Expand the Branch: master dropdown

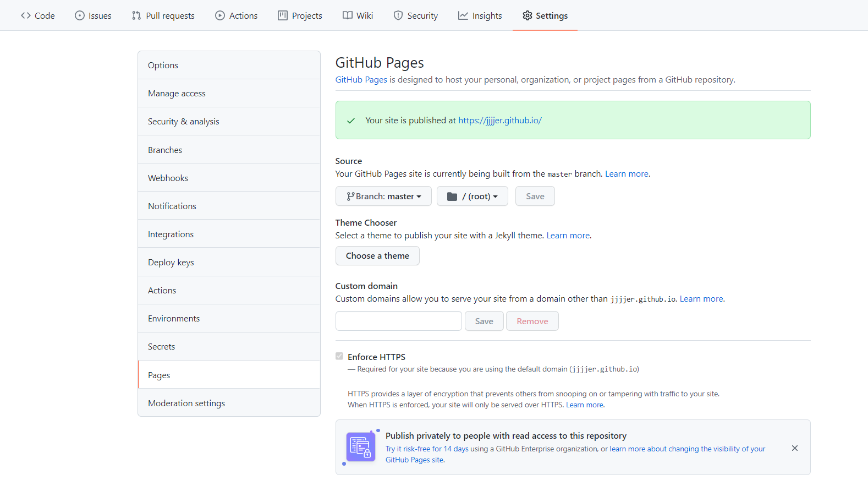tap(383, 196)
